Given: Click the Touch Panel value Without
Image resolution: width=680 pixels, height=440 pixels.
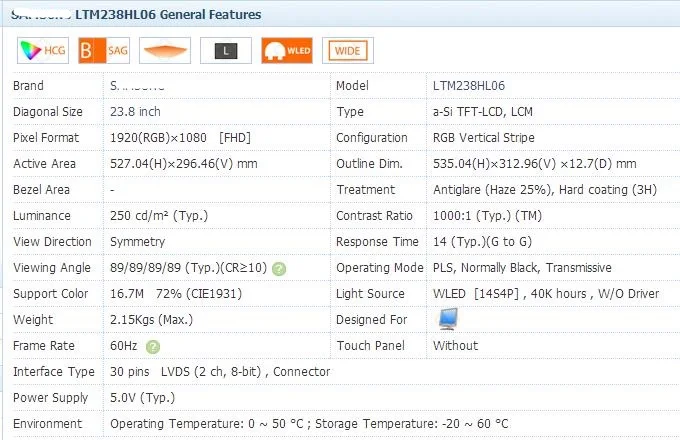Looking at the screenshot, I should [x=455, y=346].
